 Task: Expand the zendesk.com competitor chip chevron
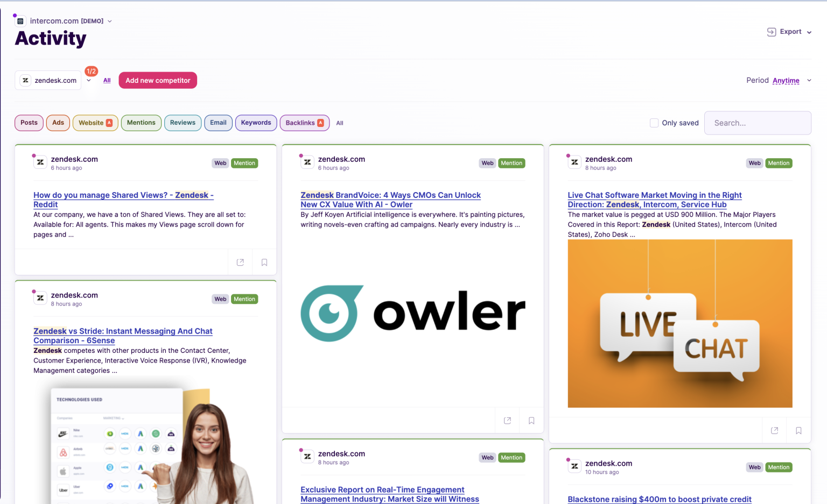pyautogui.click(x=89, y=80)
